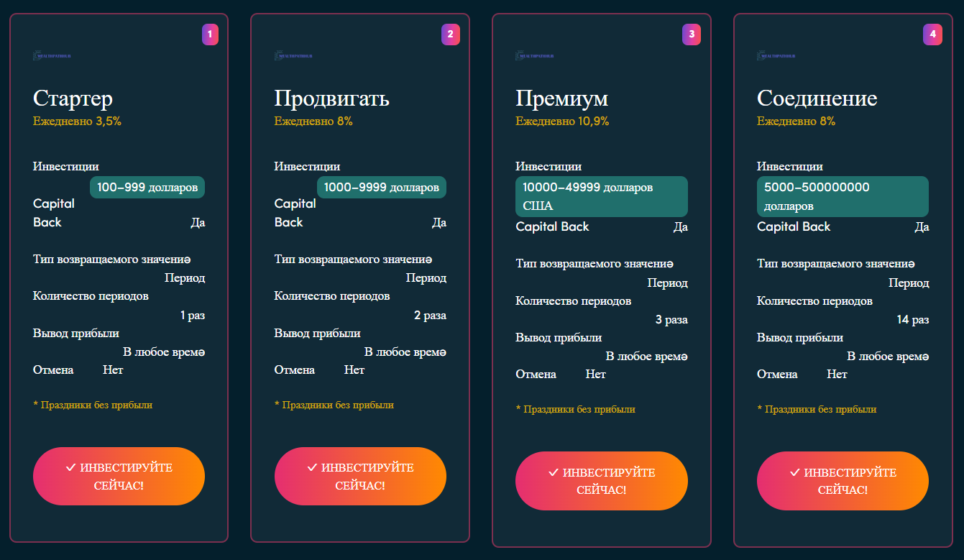Click the Ежедневно 10,9% rate label
Viewport: 964px width, 560px height.
(x=561, y=121)
